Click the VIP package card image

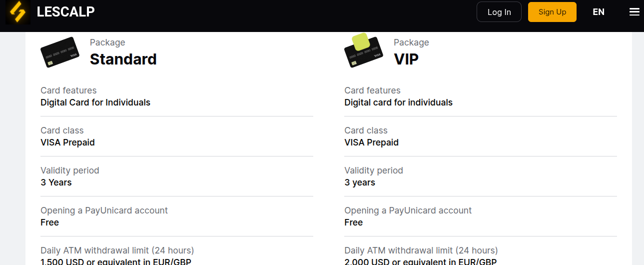pos(363,50)
